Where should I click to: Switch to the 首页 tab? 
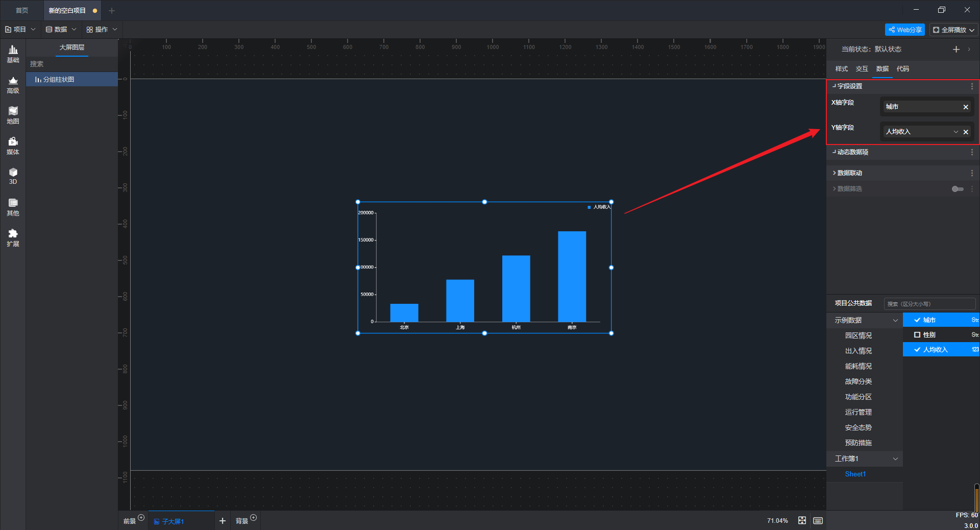(x=22, y=10)
